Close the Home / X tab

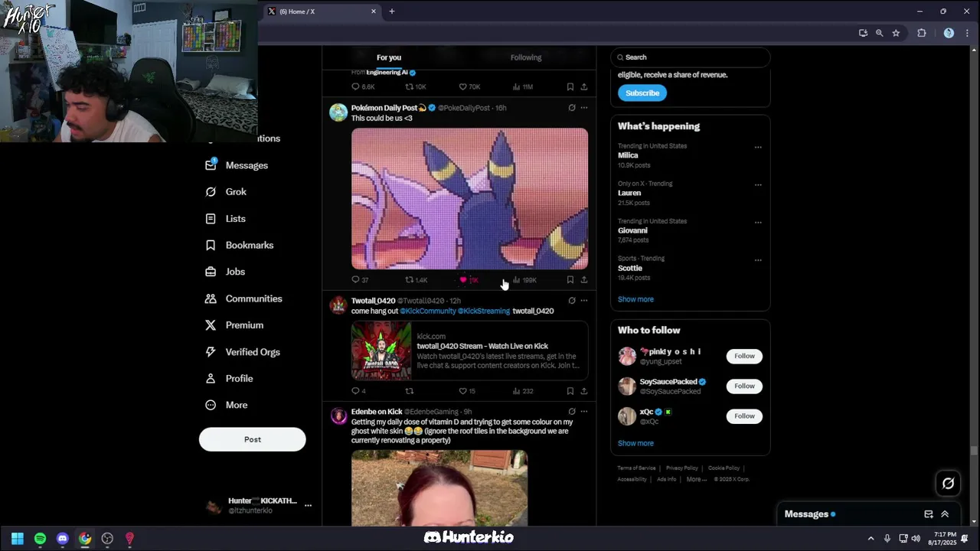pyautogui.click(x=374, y=11)
